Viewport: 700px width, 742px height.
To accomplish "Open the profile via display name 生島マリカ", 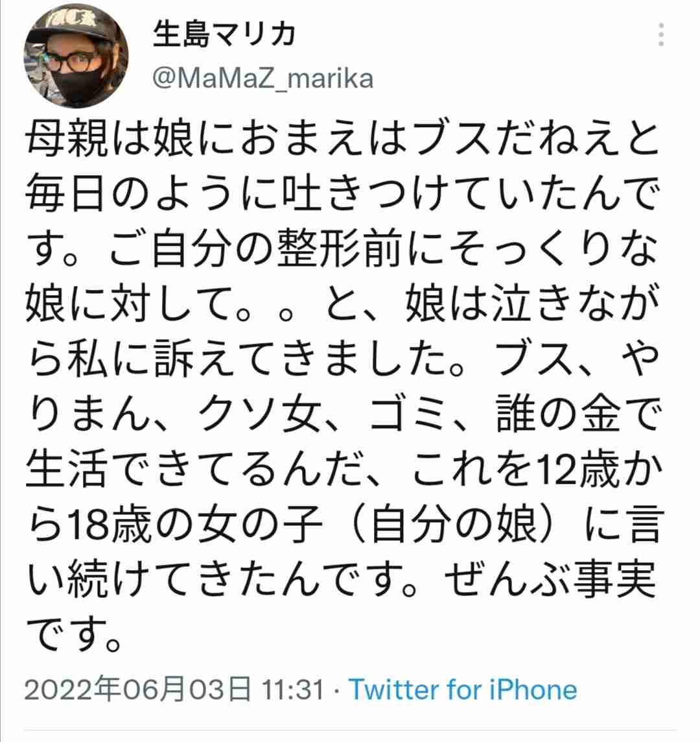I will click(225, 34).
